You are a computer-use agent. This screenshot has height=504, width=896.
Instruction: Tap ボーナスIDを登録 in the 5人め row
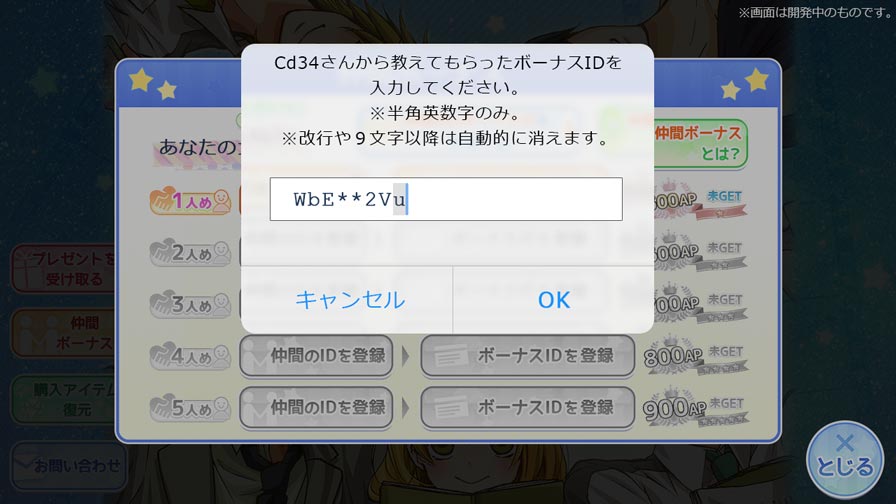point(527,407)
